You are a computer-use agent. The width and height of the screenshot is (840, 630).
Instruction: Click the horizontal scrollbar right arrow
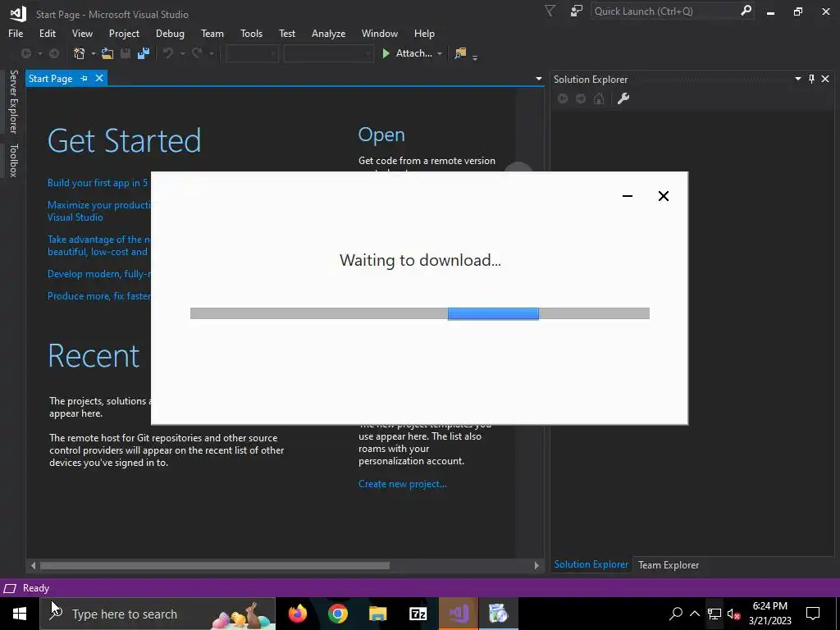coord(536,565)
